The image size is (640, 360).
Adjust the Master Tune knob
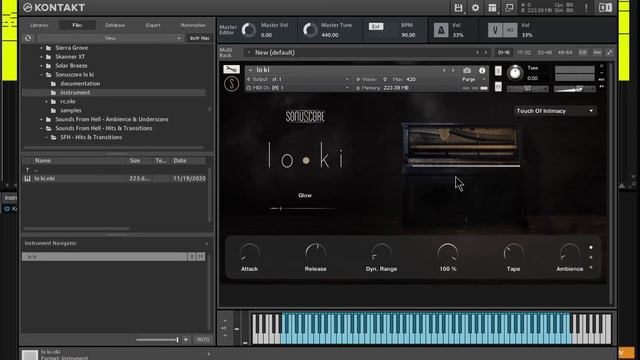coord(310,30)
